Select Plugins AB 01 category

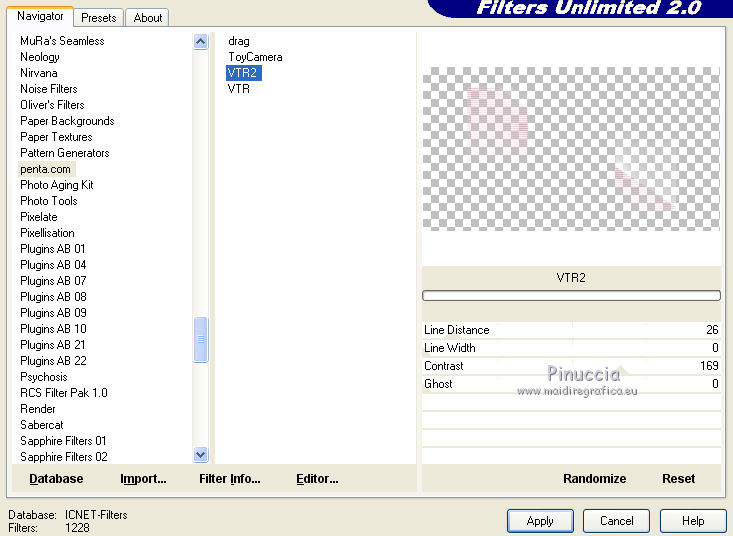53,249
